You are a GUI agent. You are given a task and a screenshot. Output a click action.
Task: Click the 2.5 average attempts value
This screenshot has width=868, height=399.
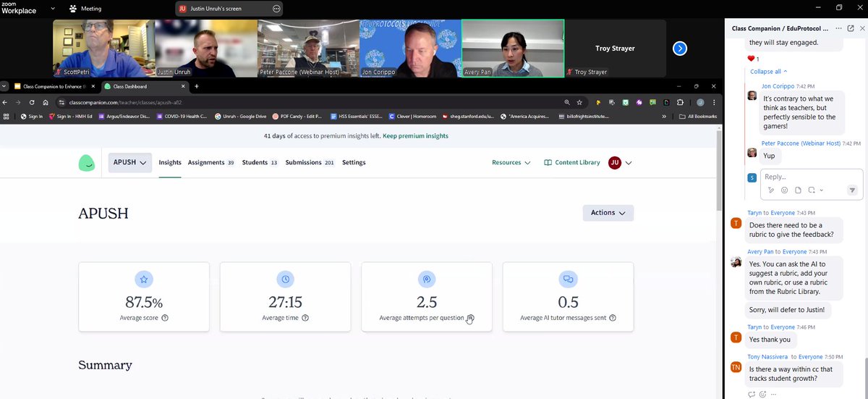pyautogui.click(x=427, y=303)
